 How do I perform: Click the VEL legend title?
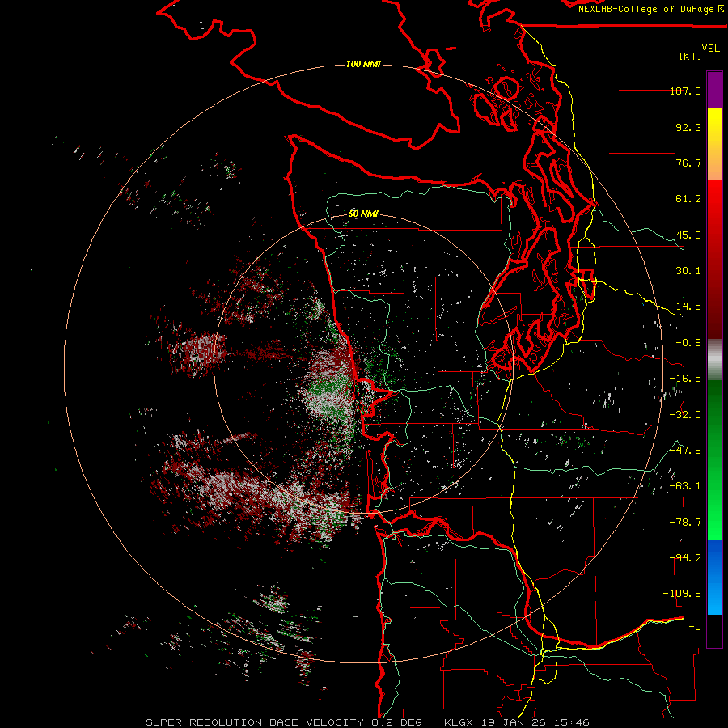(x=711, y=48)
